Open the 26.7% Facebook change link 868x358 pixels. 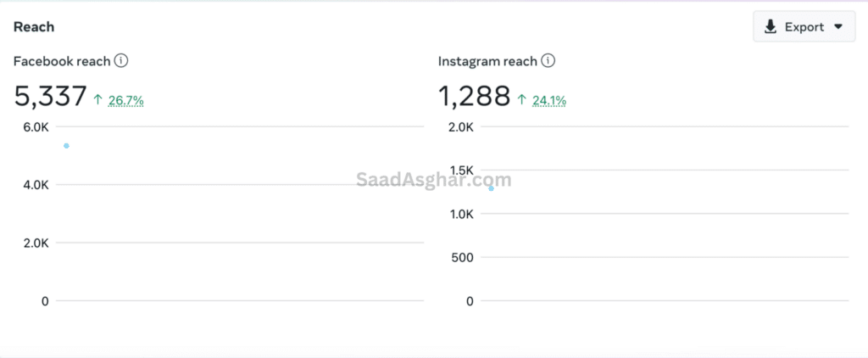(x=125, y=100)
